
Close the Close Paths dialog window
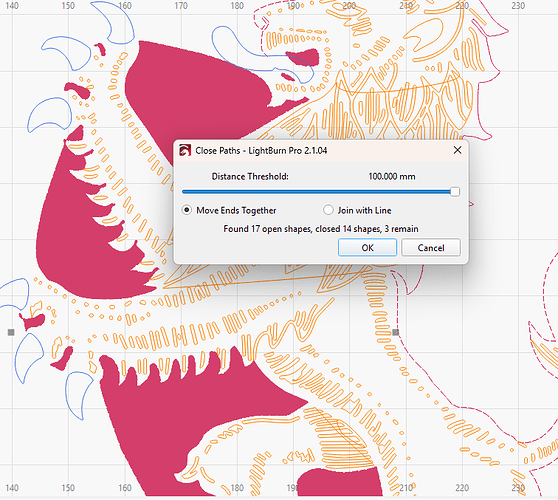(458, 150)
